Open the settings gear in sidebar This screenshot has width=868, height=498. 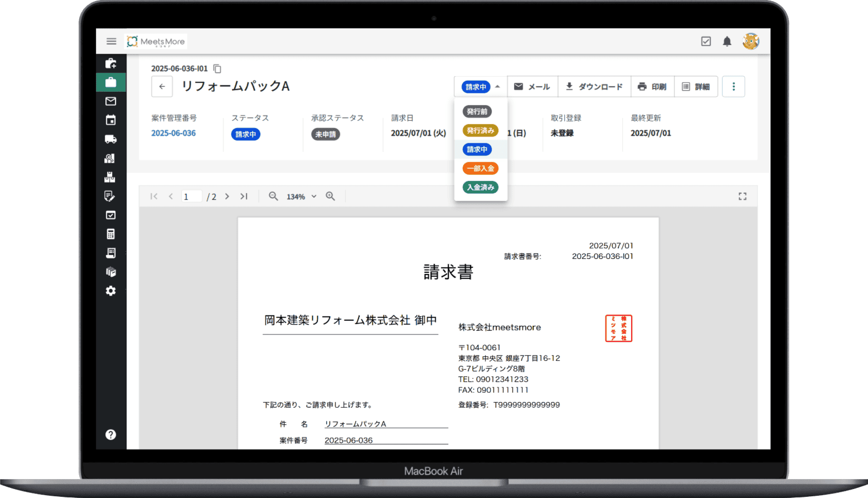point(111,291)
